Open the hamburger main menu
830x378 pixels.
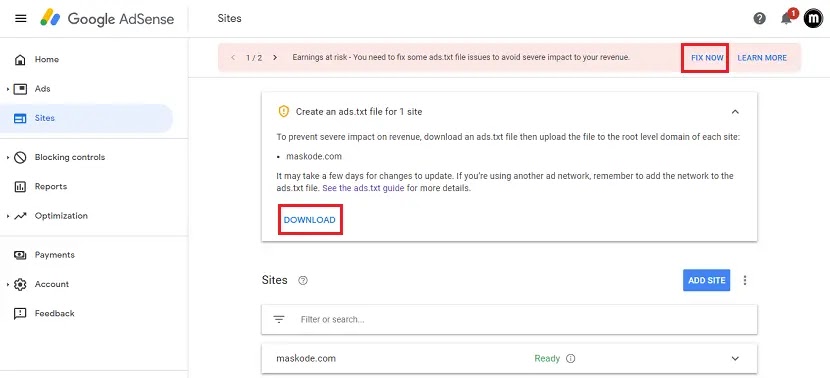pos(21,19)
